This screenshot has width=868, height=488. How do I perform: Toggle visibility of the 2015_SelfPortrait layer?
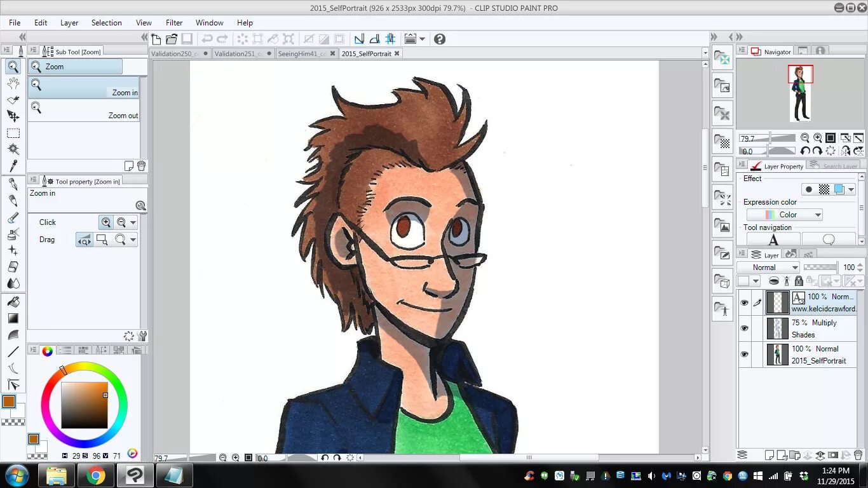(744, 354)
